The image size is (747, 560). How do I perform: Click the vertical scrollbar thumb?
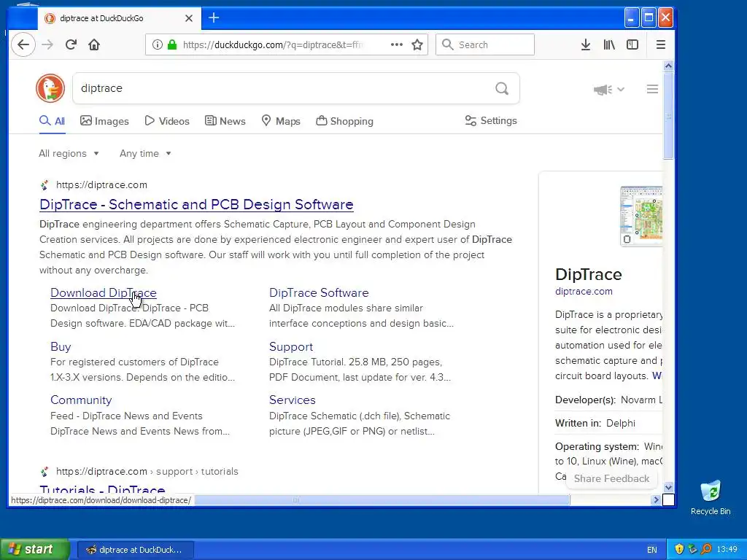[668, 116]
